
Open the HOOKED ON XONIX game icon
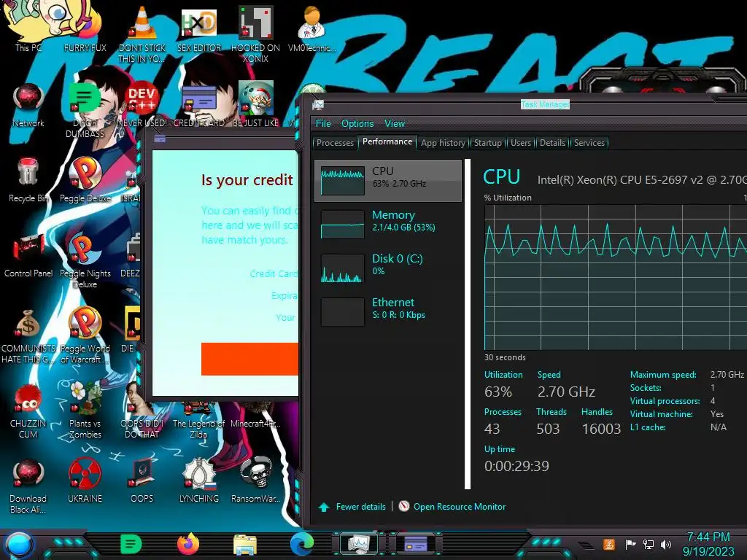click(256, 34)
